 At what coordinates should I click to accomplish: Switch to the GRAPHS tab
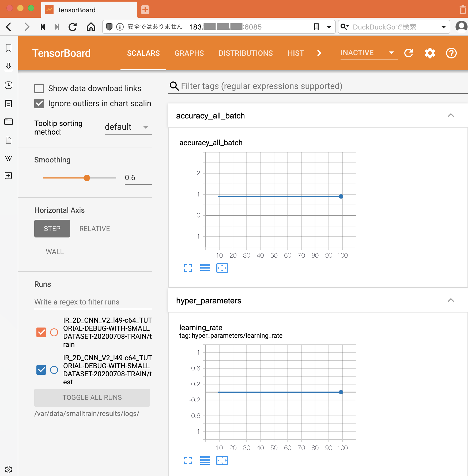click(x=189, y=53)
